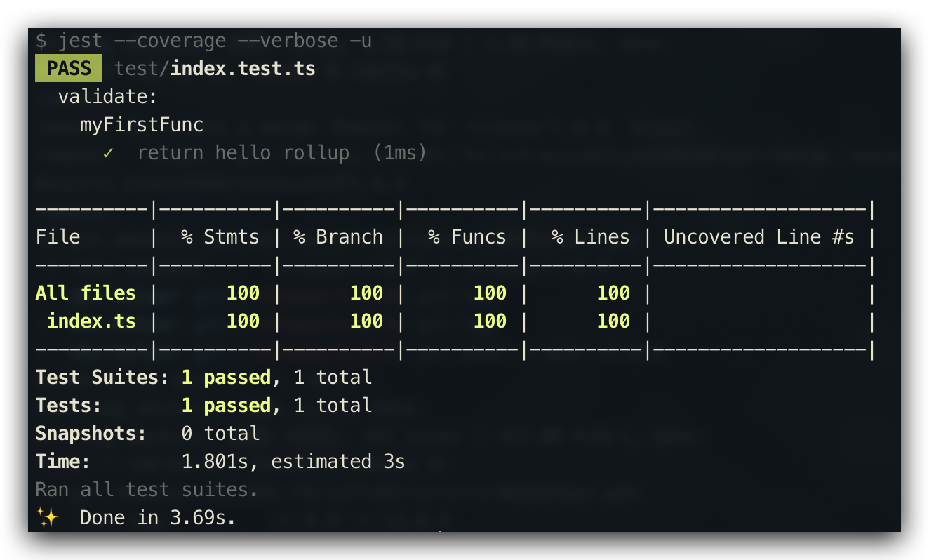
Task: Click the green PASS badge
Action: click(69, 69)
